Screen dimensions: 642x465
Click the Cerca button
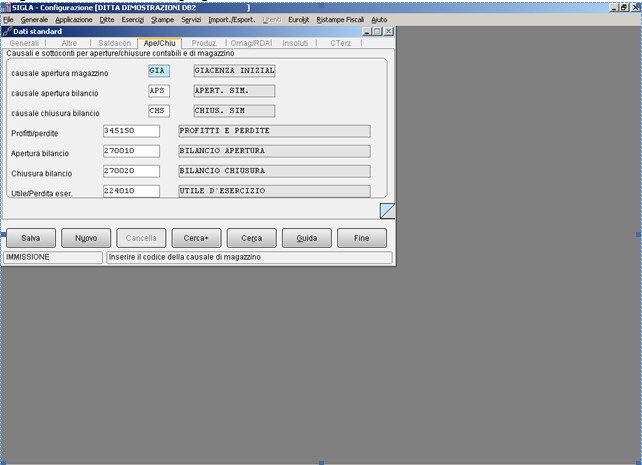(x=251, y=238)
